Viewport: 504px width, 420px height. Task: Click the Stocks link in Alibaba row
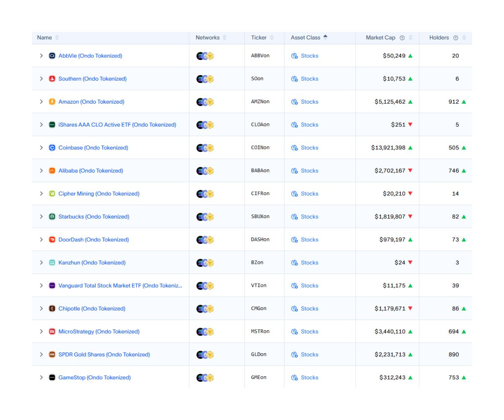click(310, 171)
